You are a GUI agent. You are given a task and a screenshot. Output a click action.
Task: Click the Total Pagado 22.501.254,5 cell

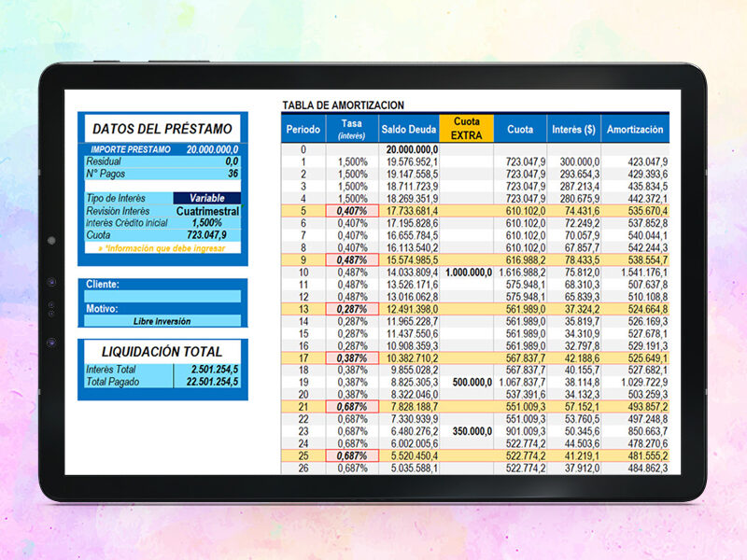206,382
